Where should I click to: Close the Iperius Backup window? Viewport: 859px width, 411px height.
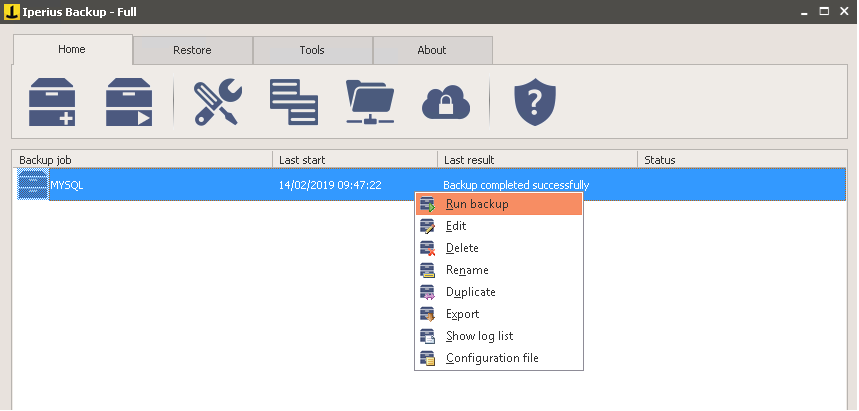844,12
